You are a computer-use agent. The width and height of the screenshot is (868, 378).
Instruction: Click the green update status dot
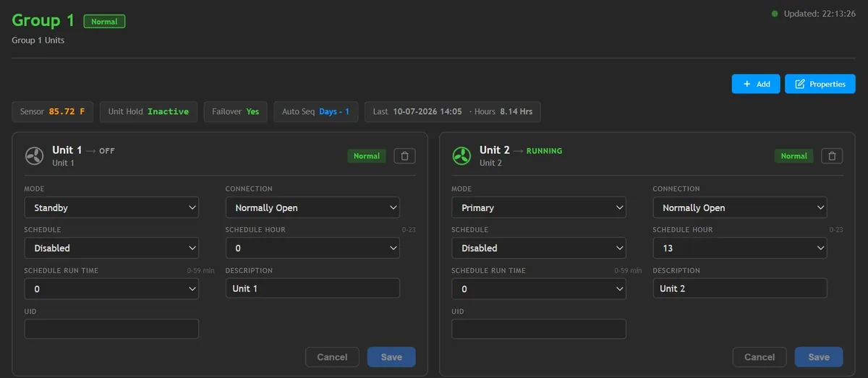(775, 14)
